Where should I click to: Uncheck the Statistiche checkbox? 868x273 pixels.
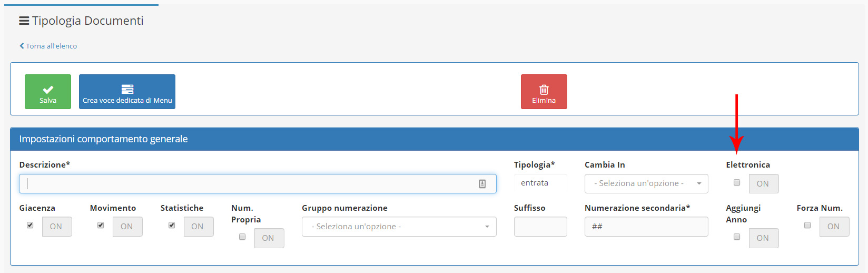pyautogui.click(x=172, y=225)
